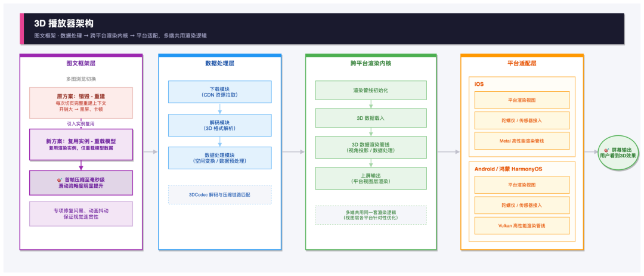644x276 pixels.
Task: Select the 专项修复闪黑、动画抖动 box
Action: (81, 213)
